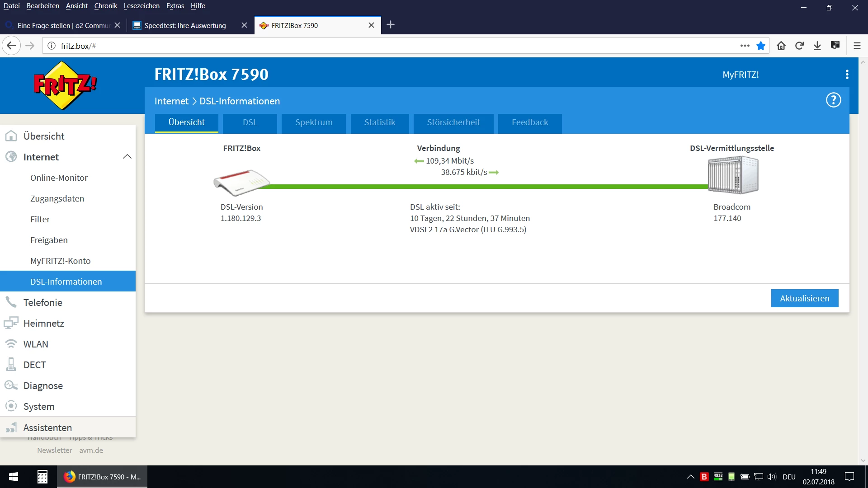Switch to the Spektrum tab

[x=314, y=122]
